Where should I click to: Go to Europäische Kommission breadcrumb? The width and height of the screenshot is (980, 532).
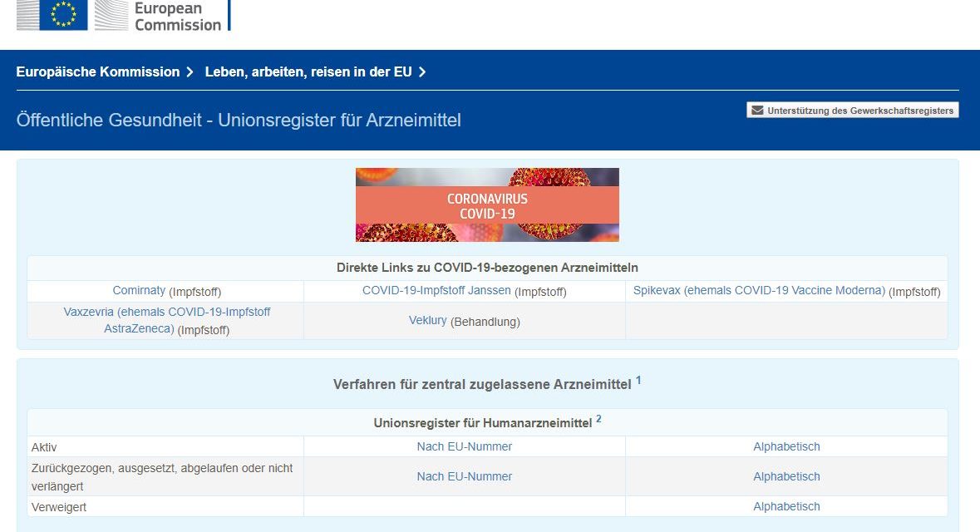pyautogui.click(x=98, y=71)
